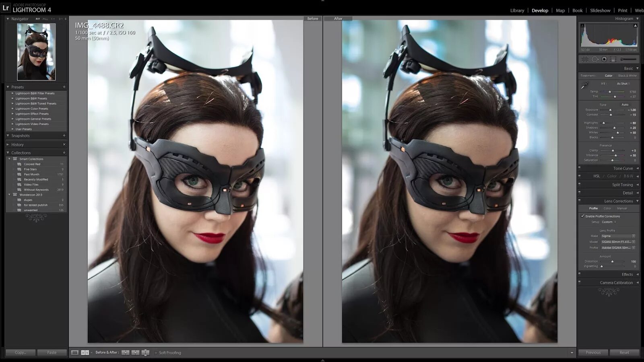Toggle the Lens Corrections panel switch

coord(580,201)
